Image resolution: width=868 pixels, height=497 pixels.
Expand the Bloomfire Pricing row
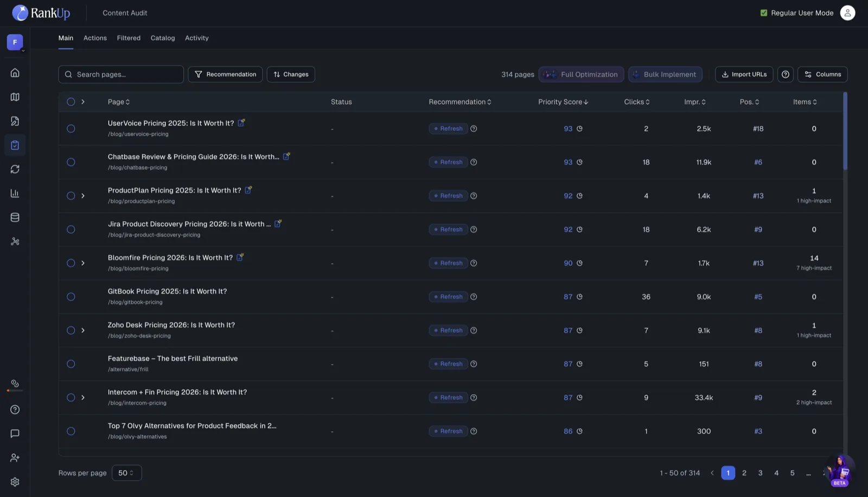click(83, 263)
